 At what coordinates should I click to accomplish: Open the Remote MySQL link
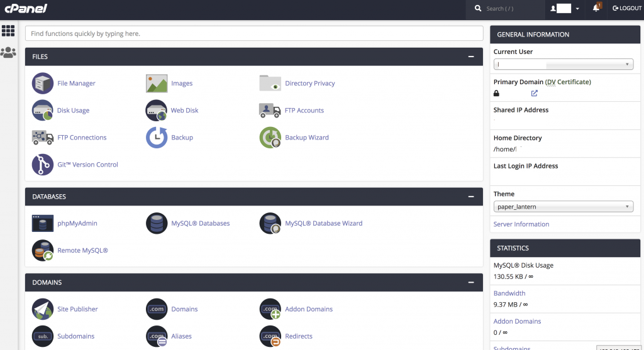pos(82,250)
